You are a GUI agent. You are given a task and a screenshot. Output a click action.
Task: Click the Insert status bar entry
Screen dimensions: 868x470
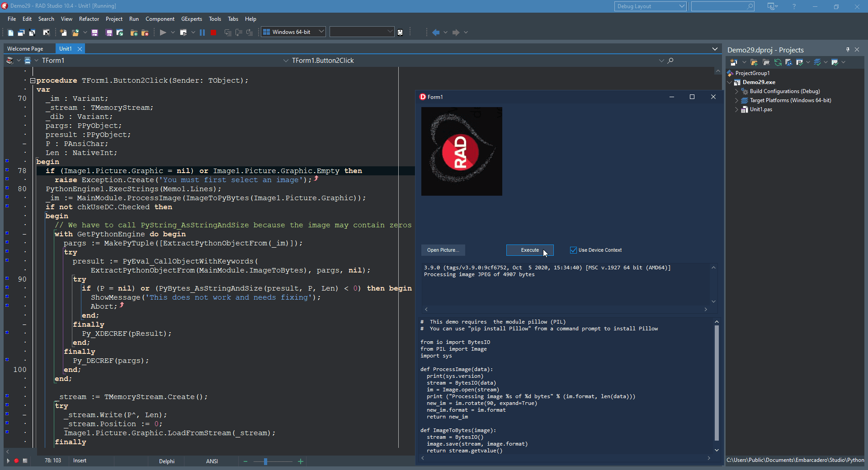click(x=80, y=461)
